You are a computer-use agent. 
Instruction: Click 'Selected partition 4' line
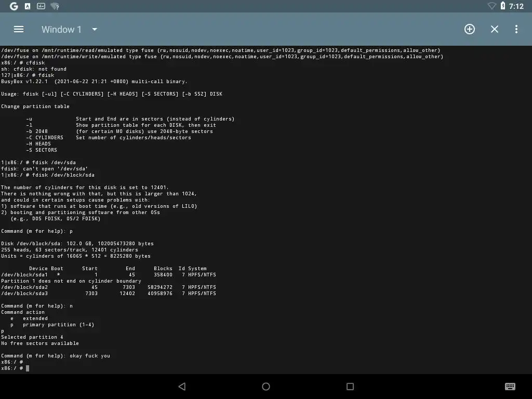[32, 337]
